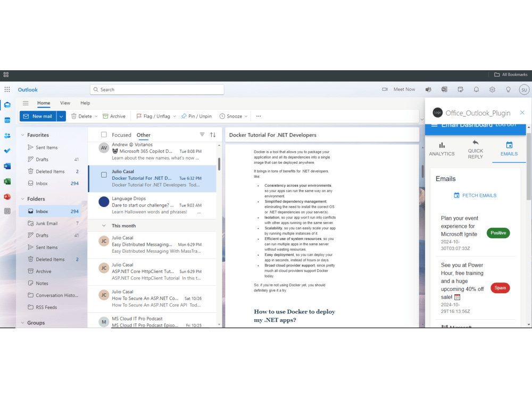
Task: Switch to the View ribbon tab
Action: click(x=65, y=103)
